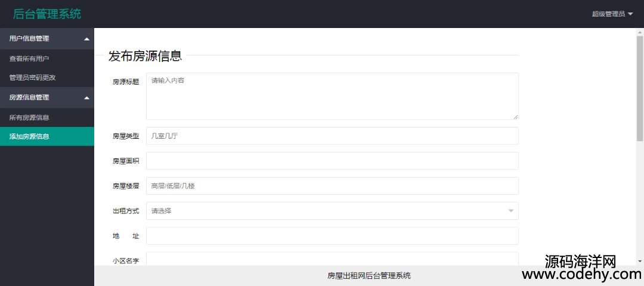Image resolution: width=644 pixels, height=286 pixels.
Task: Select the 添加房源信息 menu item
Action: click(47, 136)
